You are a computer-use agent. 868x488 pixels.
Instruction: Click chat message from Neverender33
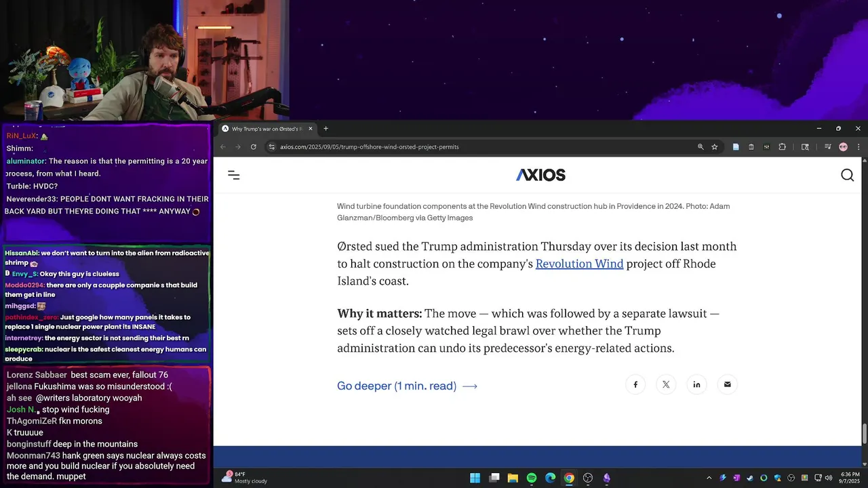107,205
